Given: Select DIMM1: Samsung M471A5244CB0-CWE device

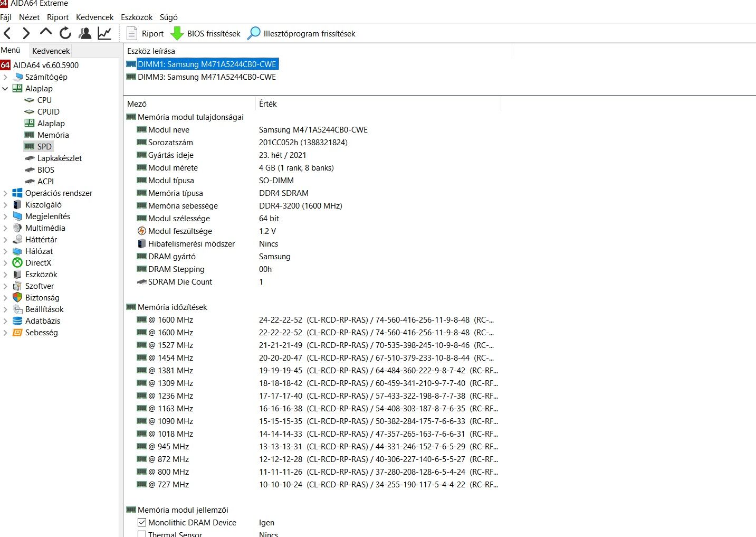Looking at the screenshot, I should click(x=202, y=64).
